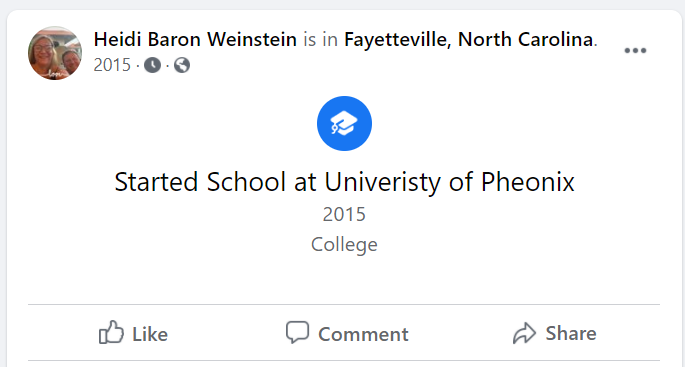Open the Fayetteville, North Carolina location link

(469, 39)
